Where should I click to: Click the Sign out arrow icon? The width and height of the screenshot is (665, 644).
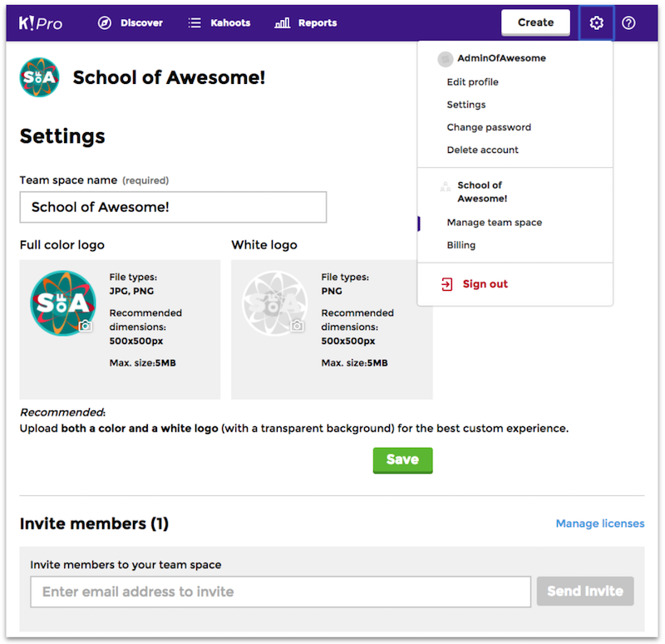click(447, 284)
